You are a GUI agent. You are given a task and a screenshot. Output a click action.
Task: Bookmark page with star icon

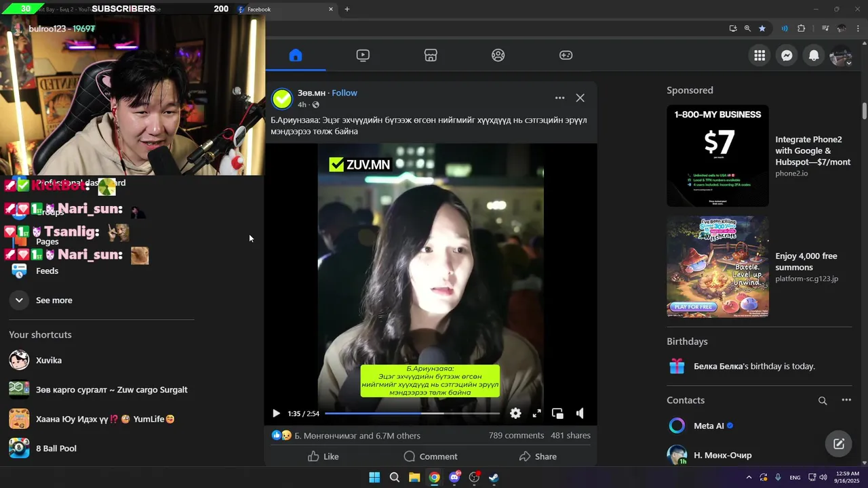click(762, 28)
